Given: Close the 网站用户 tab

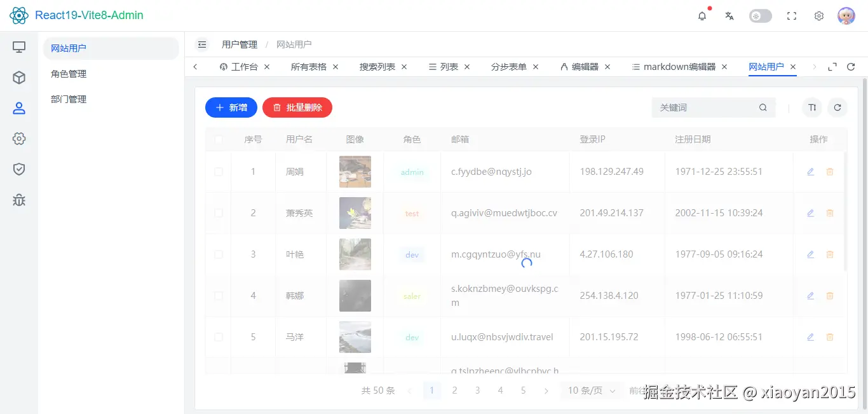Looking at the screenshot, I should coord(793,67).
